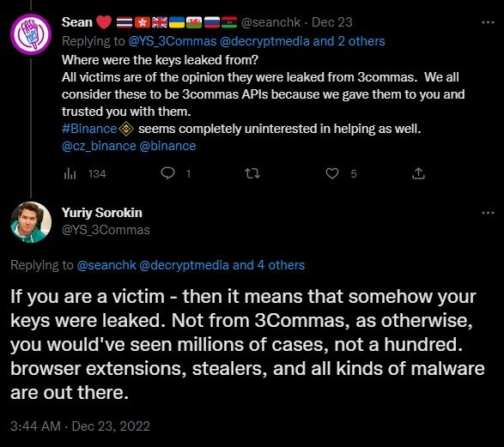Like Sean's tweet with the heart icon
This screenshot has width=504, height=447.
tap(332, 173)
